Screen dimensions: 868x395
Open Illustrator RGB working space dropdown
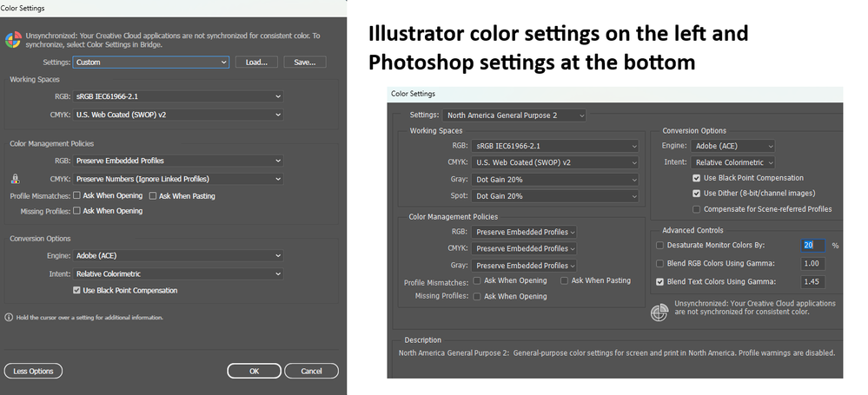(x=178, y=96)
